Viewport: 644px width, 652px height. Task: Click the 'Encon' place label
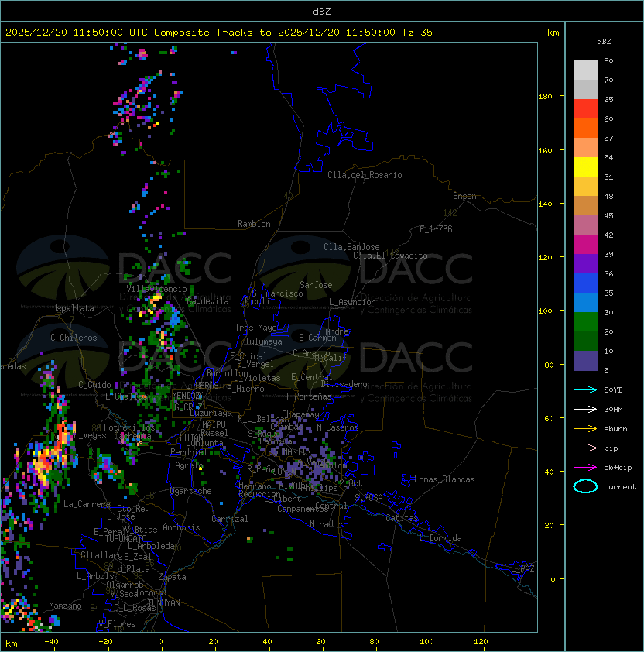coord(464,196)
